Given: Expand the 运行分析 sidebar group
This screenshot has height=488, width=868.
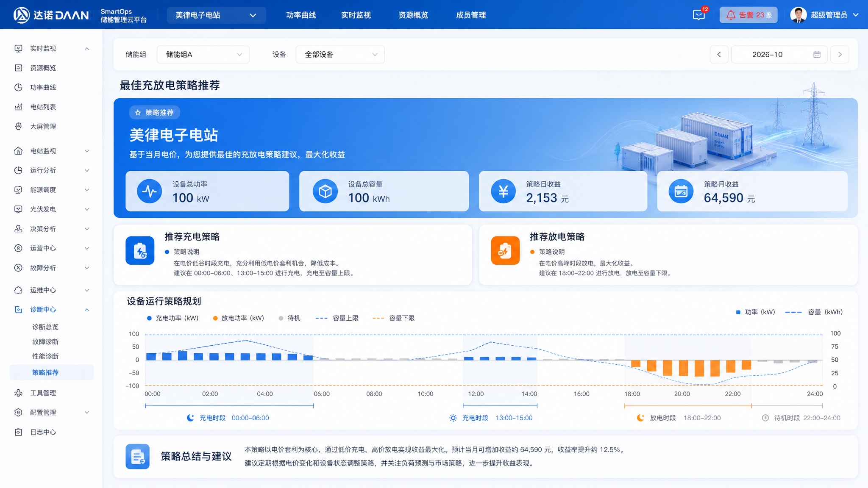Looking at the screenshot, I should point(51,170).
